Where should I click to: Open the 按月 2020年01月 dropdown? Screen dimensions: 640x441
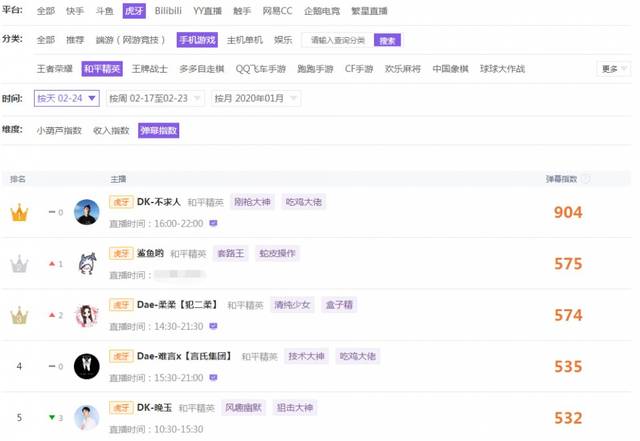(256, 98)
